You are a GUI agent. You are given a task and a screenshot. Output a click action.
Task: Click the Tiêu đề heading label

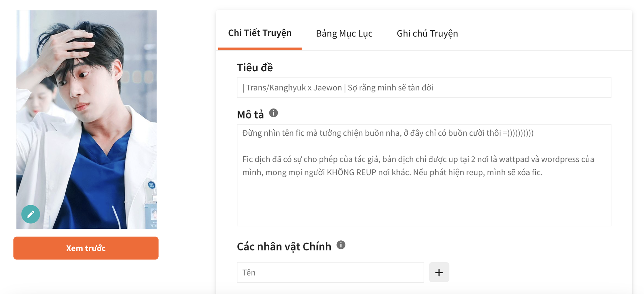pos(255,68)
